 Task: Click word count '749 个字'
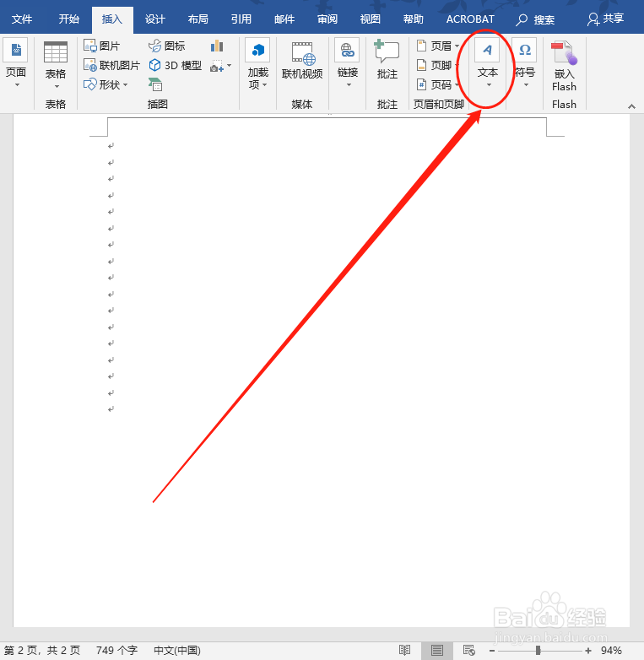(116, 651)
